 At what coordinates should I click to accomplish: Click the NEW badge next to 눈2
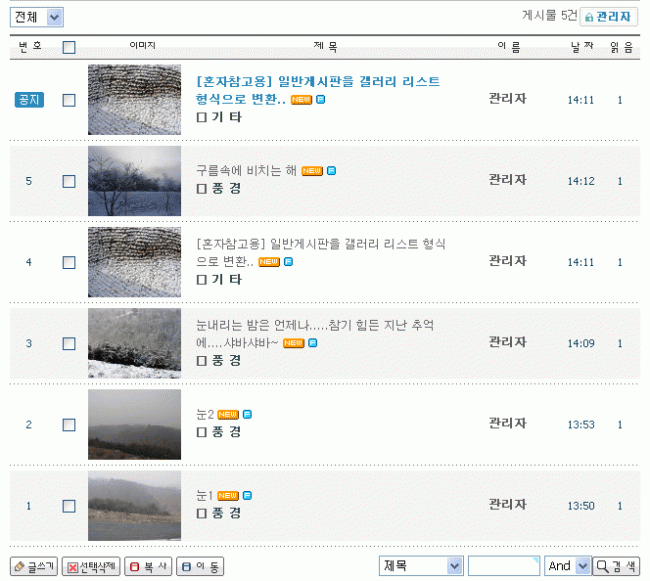(227, 414)
